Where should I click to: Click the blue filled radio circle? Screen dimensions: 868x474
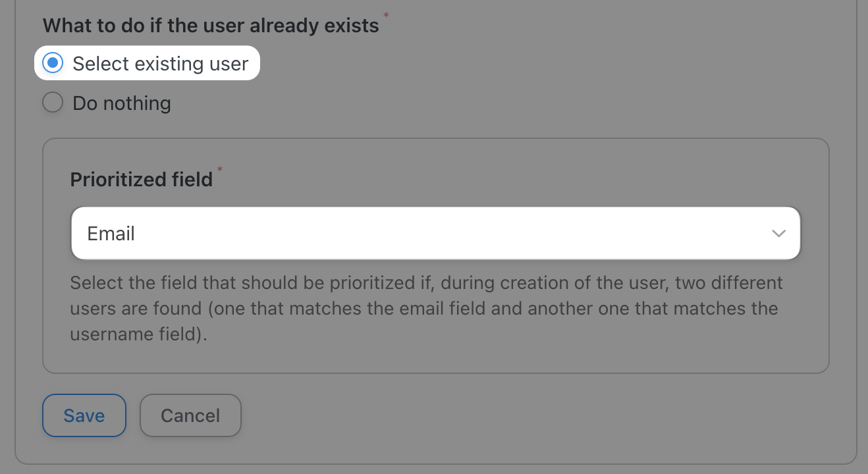click(53, 63)
